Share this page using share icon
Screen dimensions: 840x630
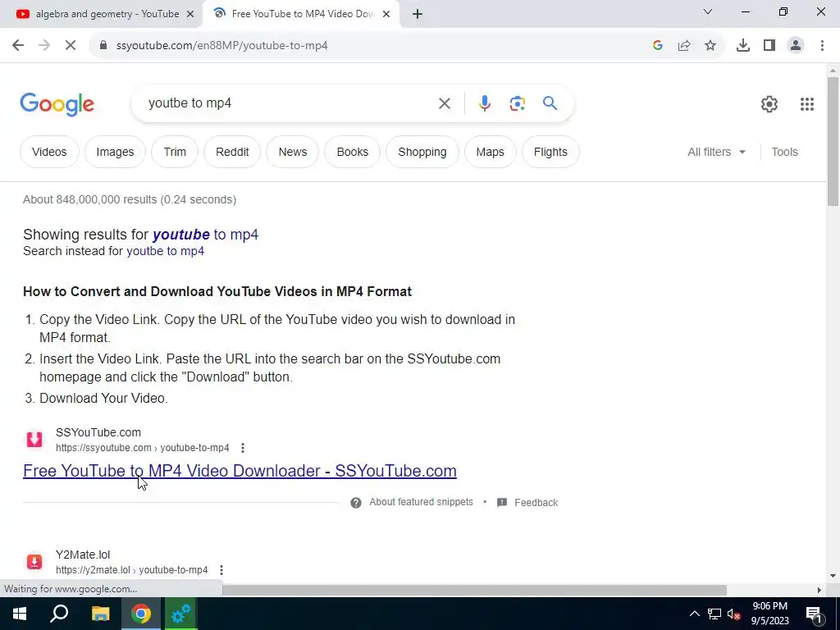tap(684, 46)
